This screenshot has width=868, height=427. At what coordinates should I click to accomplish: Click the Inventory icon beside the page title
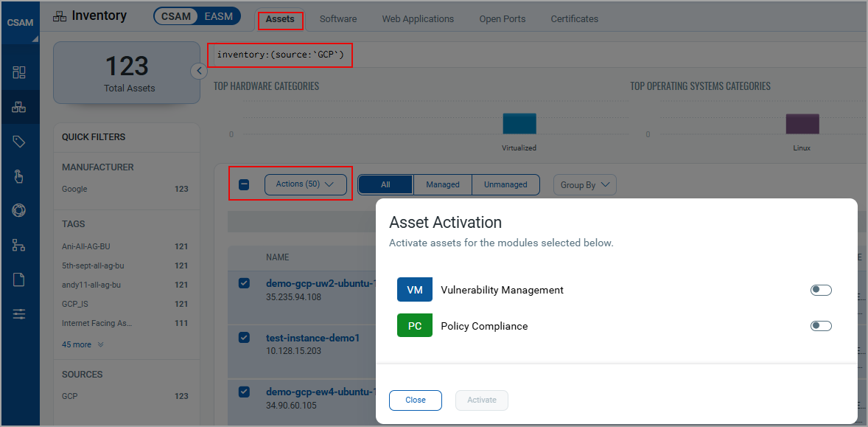60,16
